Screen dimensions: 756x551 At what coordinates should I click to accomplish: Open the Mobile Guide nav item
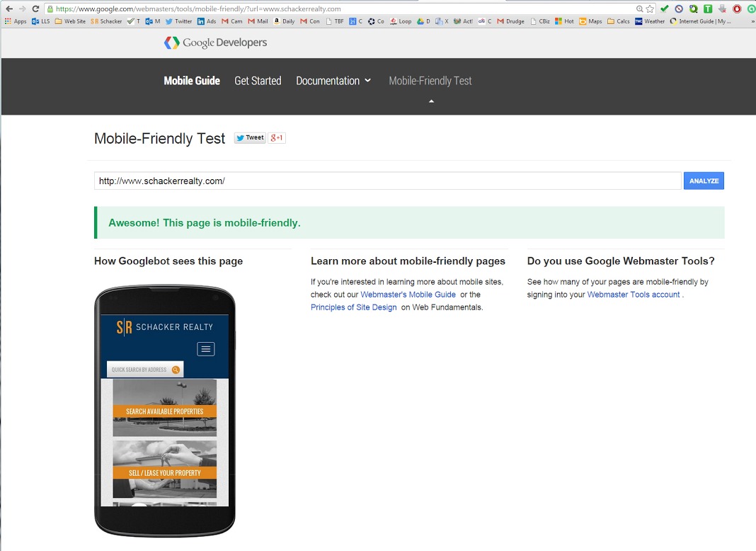coord(192,81)
